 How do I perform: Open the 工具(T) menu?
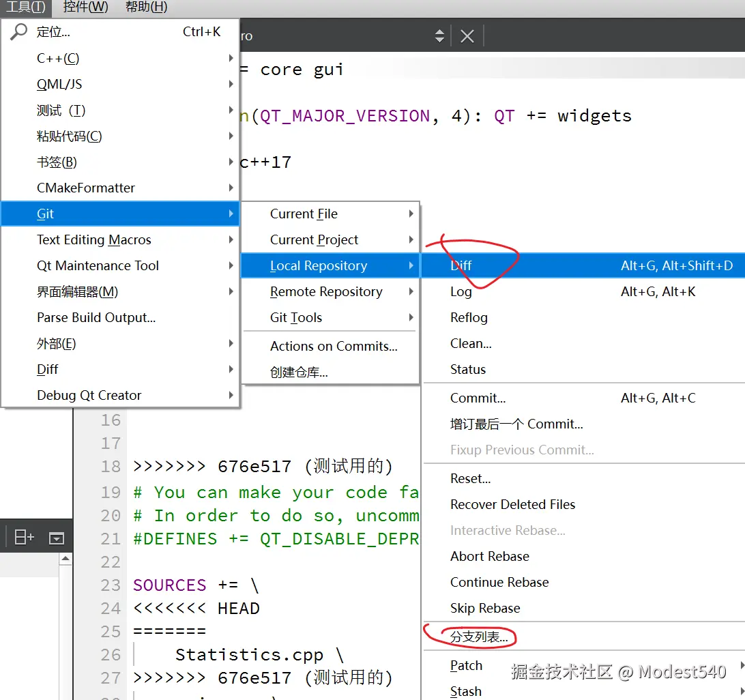[x=25, y=7]
